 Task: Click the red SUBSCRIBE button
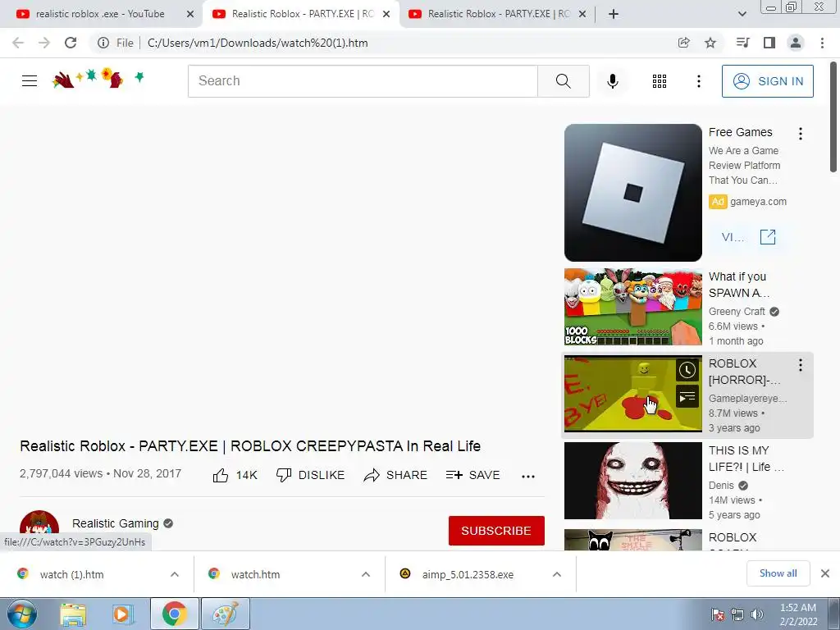tap(496, 531)
